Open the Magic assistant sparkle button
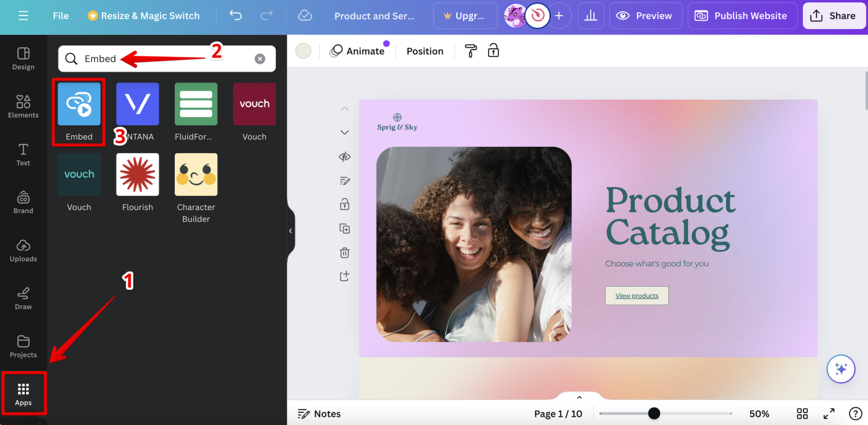Viewport: 868px width, 425px height. (841, 369)
